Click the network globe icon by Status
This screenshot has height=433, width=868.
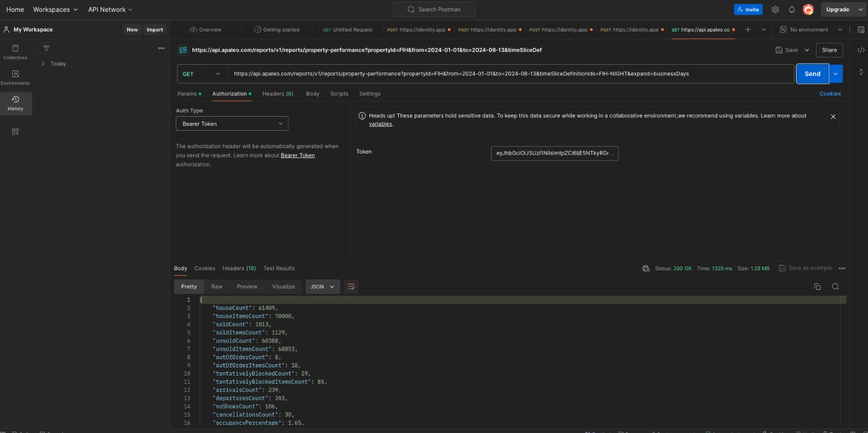tap(646, 268)
